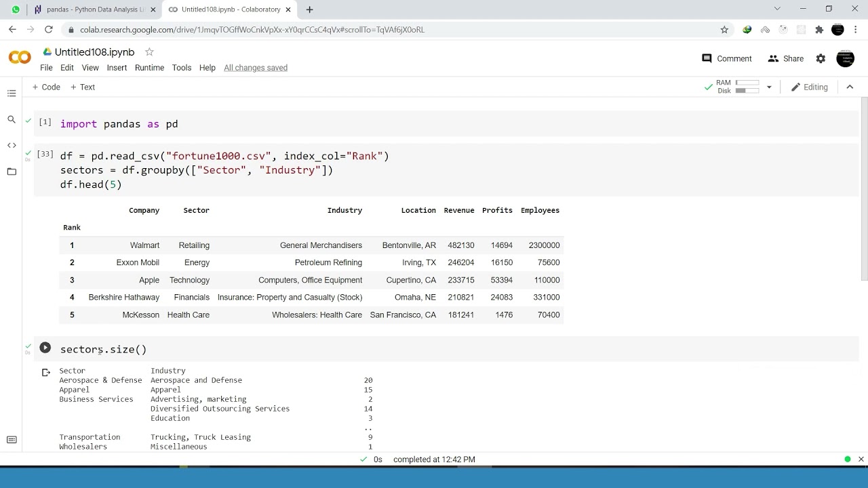Click the circular target extension icon

783,30
